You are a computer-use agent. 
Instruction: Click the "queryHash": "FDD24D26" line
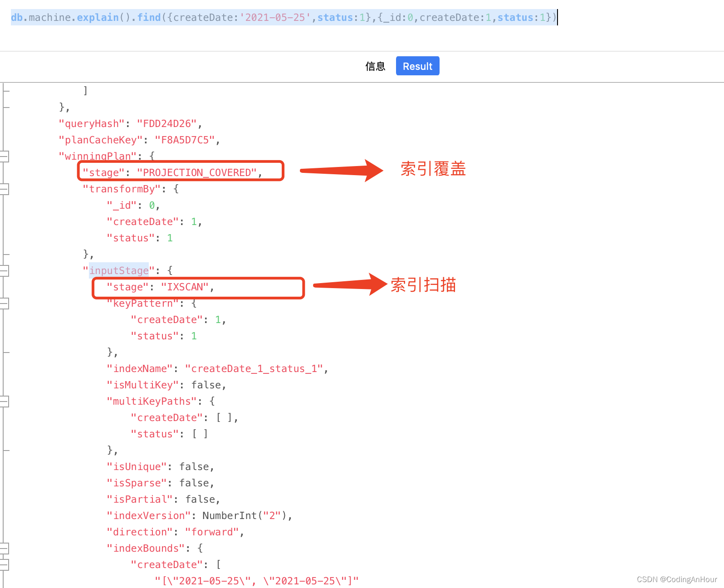(130, 123)
